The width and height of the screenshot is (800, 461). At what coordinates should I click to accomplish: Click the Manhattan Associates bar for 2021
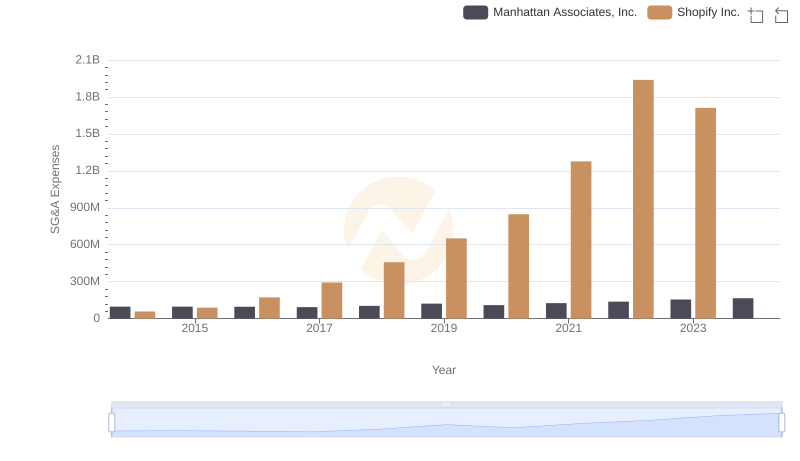556,311
